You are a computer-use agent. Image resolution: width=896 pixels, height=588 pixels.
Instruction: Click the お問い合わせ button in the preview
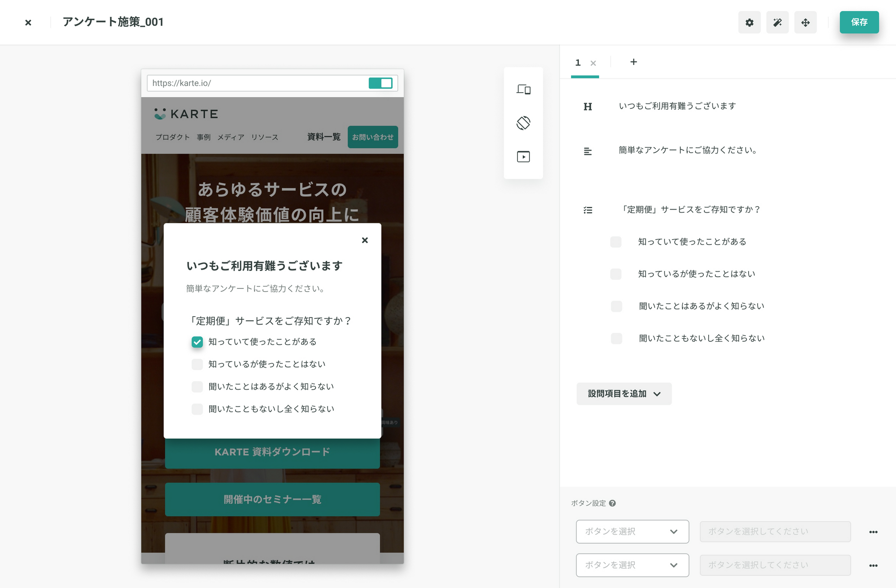click(x=372, y=137)
